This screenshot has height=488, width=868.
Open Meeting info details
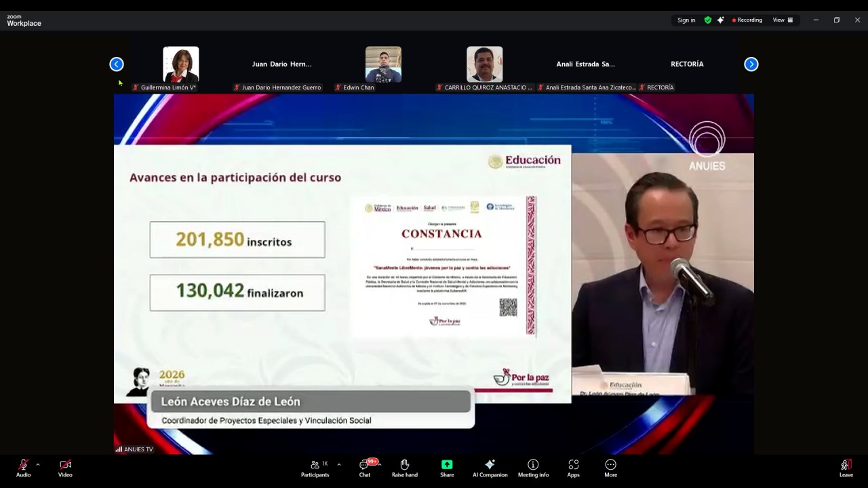click(x=533, y=468)
